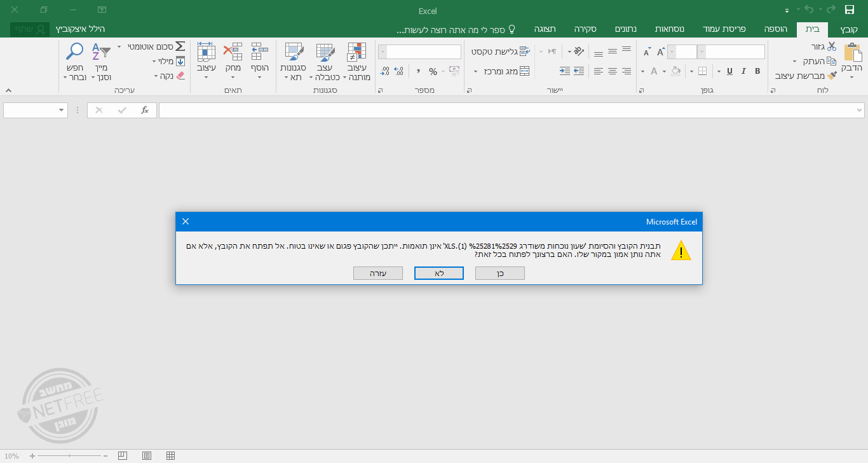Toggle Underline formatting
The width and height of the screenshot is (868, 463).
(729, 71)
